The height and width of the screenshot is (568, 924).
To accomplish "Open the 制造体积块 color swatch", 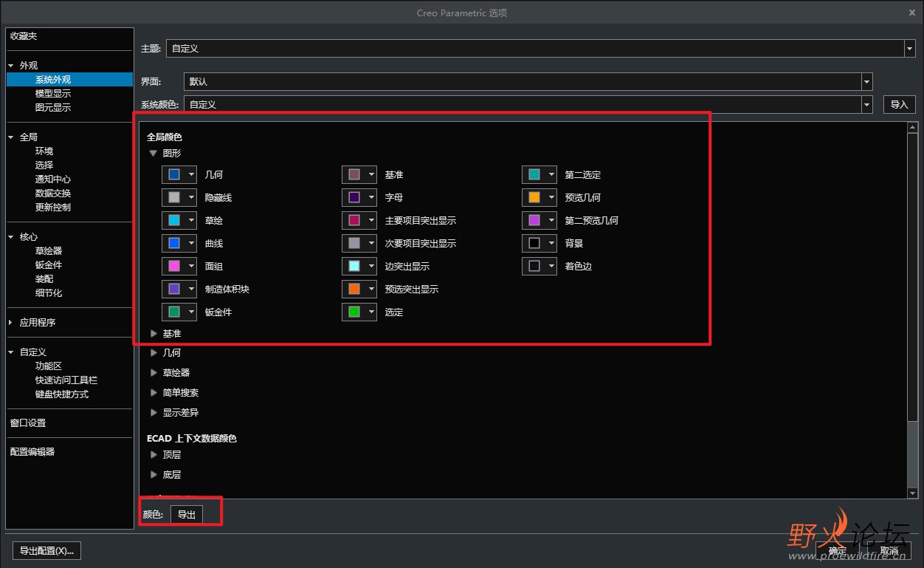I will 179,289.
